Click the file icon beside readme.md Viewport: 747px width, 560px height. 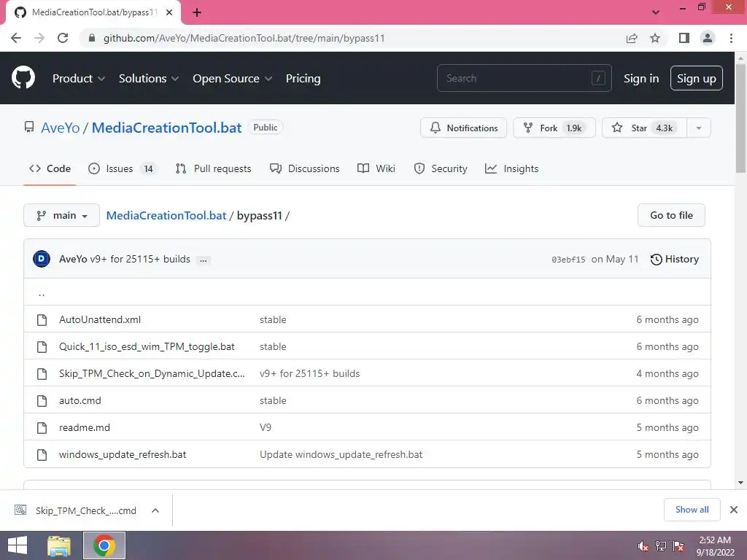[x=42, y=427]
